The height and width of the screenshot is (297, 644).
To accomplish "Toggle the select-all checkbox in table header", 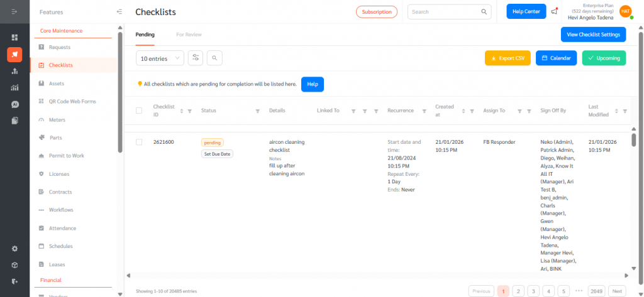I will point(139,111).
